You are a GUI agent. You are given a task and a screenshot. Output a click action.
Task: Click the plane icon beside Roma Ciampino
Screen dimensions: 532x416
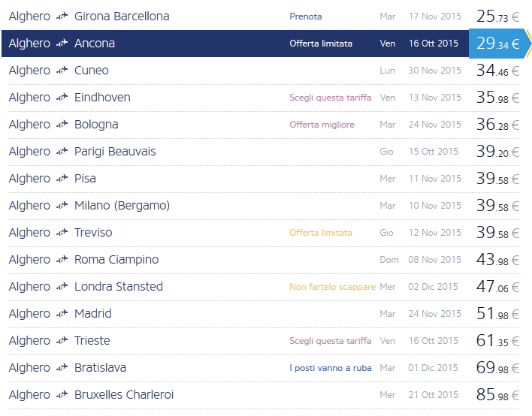pyautogui.click(x=62, y=260)
